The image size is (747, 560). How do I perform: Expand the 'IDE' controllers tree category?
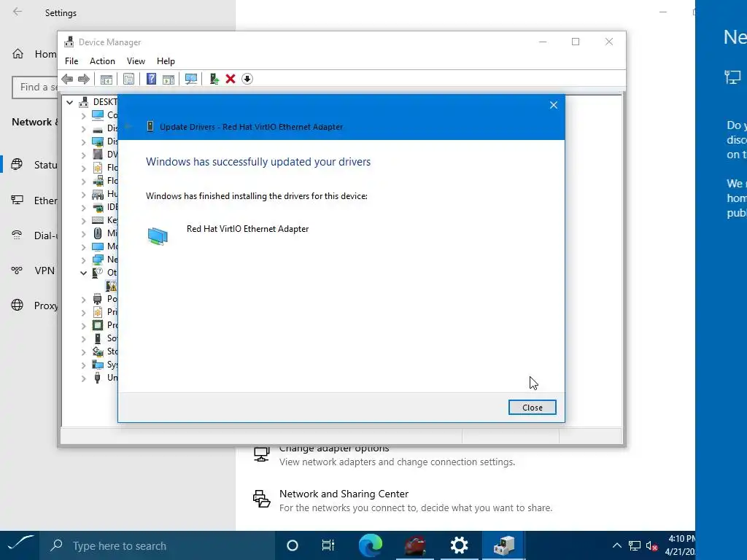click(83, 208)
